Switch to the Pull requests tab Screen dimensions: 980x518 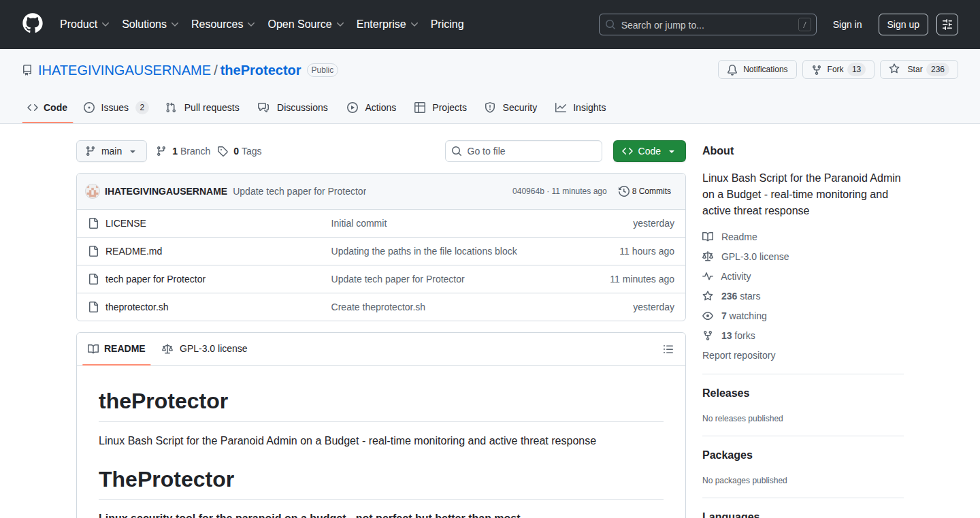[x=203, y=108]
